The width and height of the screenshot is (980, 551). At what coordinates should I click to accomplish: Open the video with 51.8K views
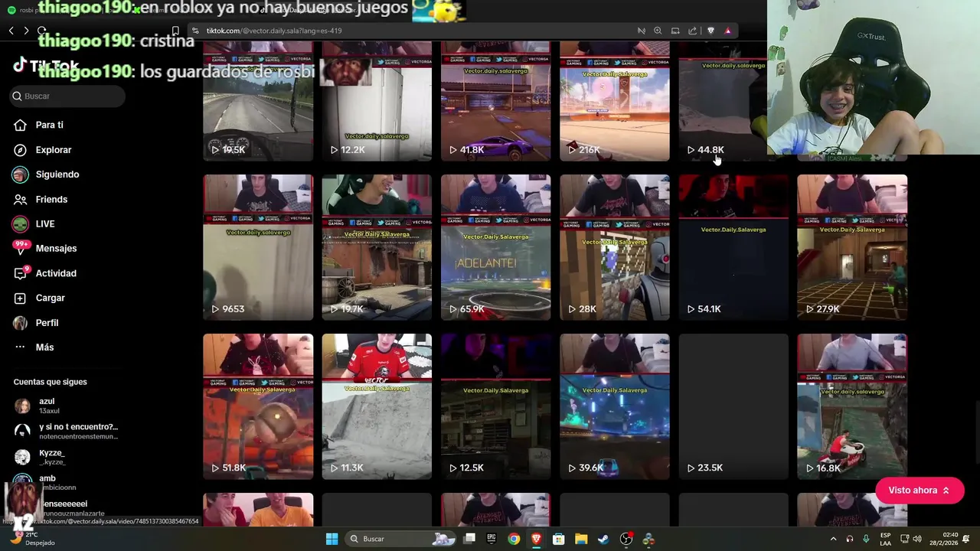click(258, 406)
